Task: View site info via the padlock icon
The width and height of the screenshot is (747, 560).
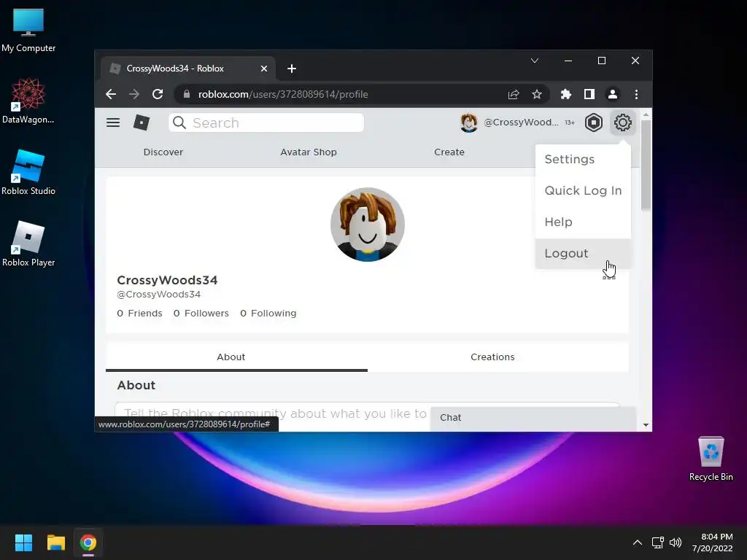Action: point(187,94)
